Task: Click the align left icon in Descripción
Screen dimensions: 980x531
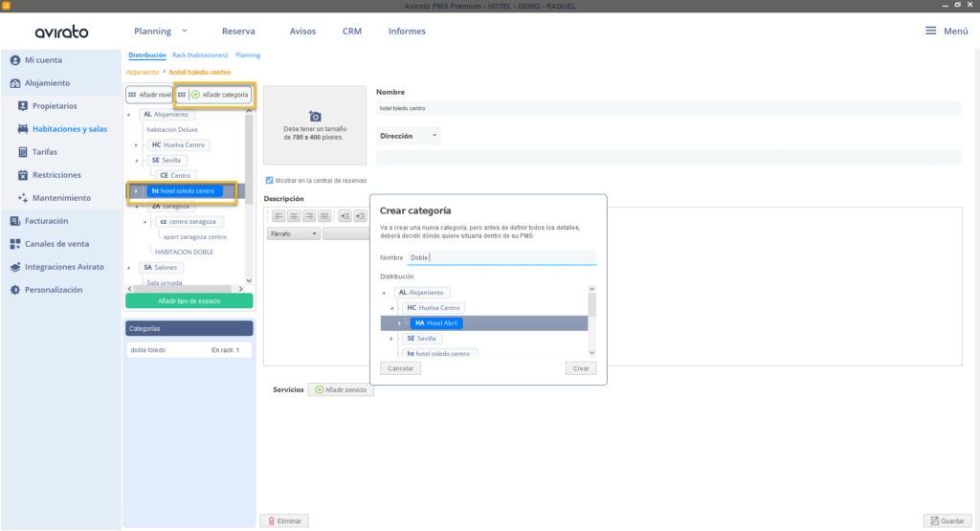Action: tap(278, 216)
